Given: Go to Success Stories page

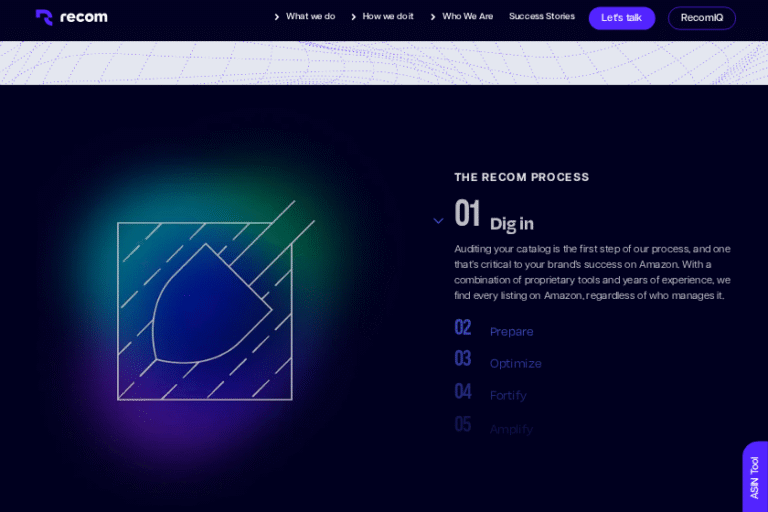Looking at the screenshot, I should (541, 17).
